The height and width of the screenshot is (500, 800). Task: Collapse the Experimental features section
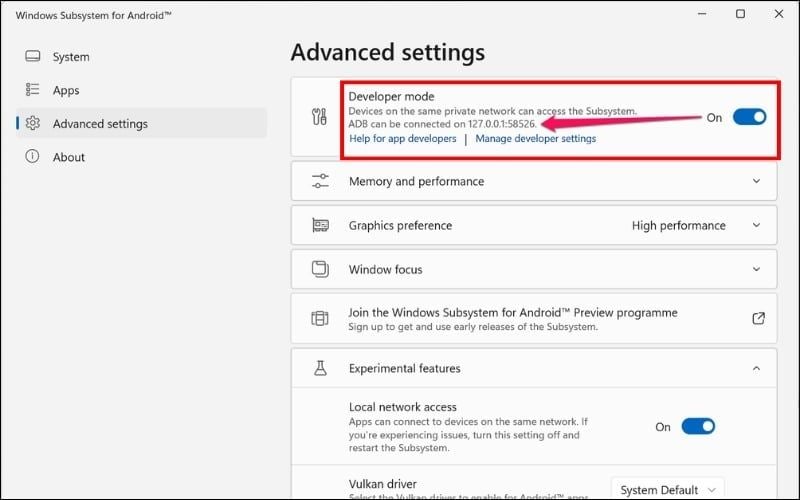point(757,368)
